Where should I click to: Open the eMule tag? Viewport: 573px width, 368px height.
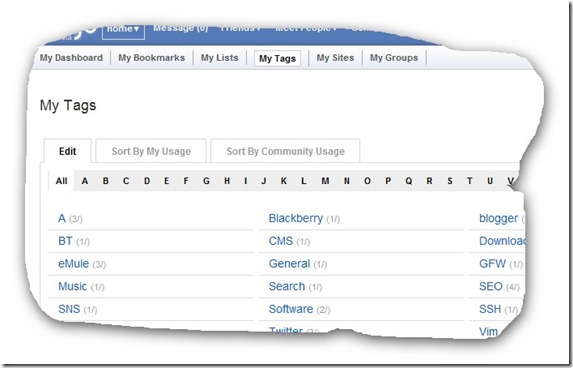(73, 264)
